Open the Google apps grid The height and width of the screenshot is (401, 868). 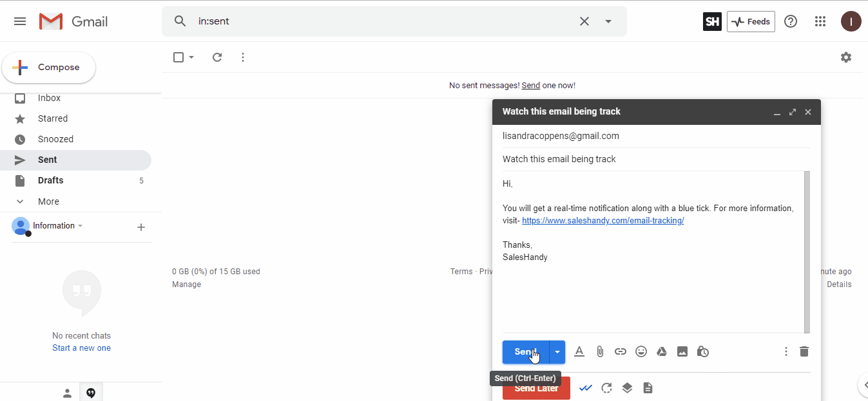click(820, 21)
